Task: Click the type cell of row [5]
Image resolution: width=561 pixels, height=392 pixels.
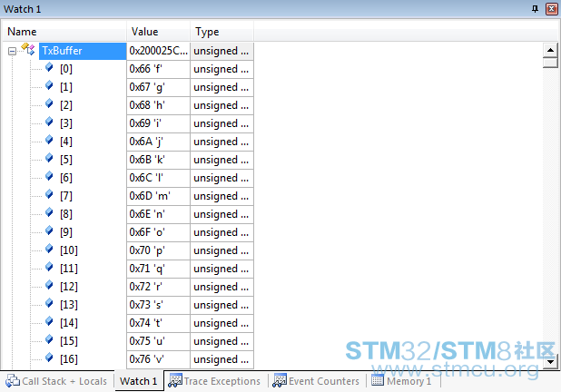Action: coord(221,160)
